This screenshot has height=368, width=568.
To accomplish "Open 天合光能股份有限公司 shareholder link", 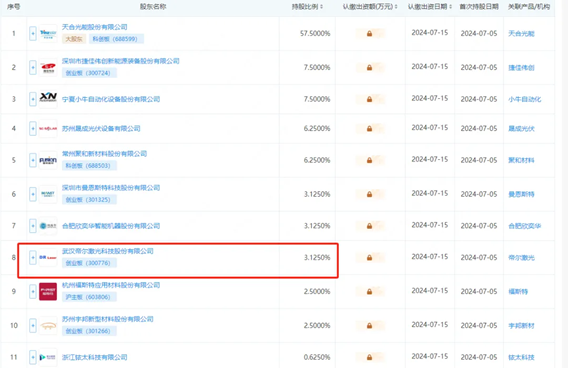I will (x=95, y=27).
